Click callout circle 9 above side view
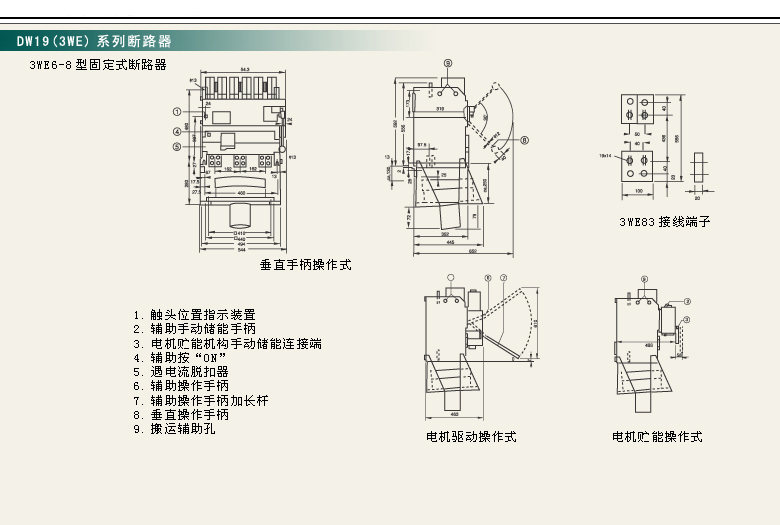 coord(448,62)
